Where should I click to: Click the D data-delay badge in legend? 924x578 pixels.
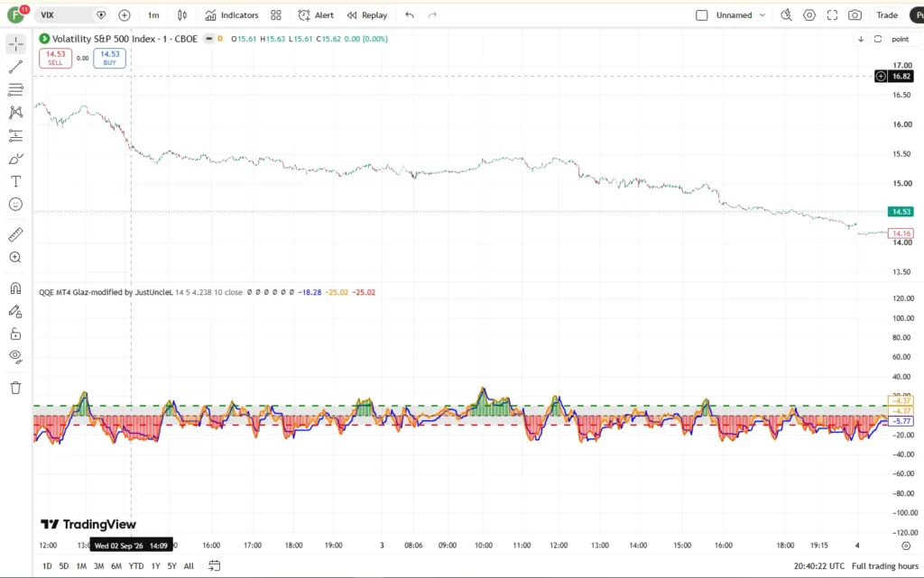pyautogui.click(x=220, y=39)
